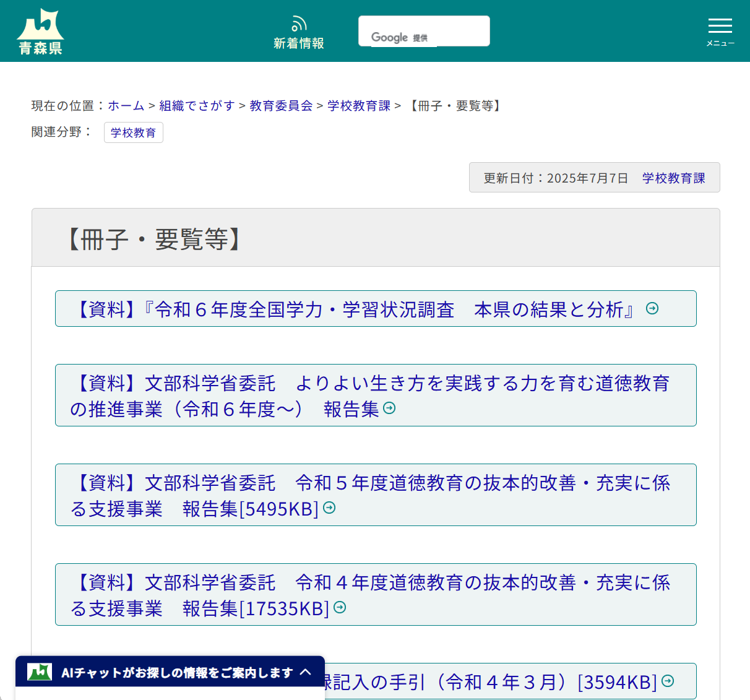Click the AI chat mascot icon in the banner

point(38,672)
